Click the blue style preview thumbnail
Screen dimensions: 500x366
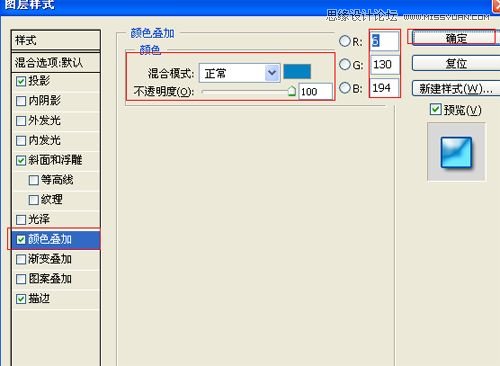pyautogui.click(x=456, y=152)
